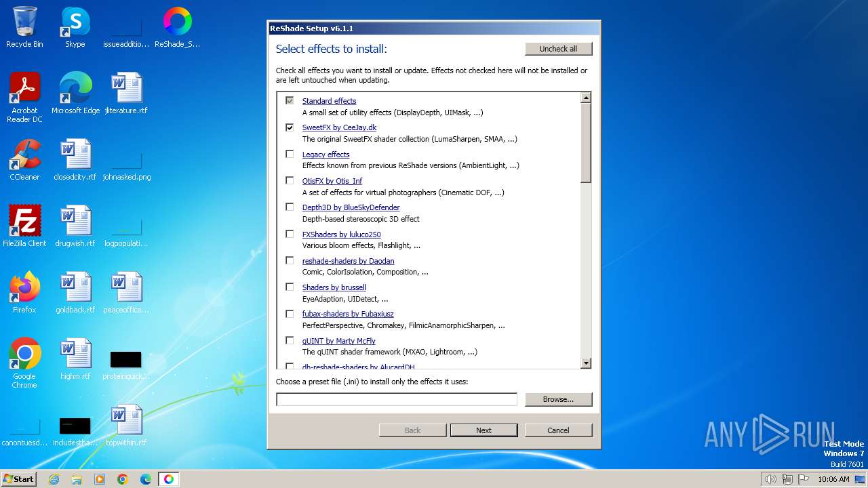The width and height of the screenshot is (868, 488).
Task: Open the volume control in the tray
Action: (x=771, y=479)
